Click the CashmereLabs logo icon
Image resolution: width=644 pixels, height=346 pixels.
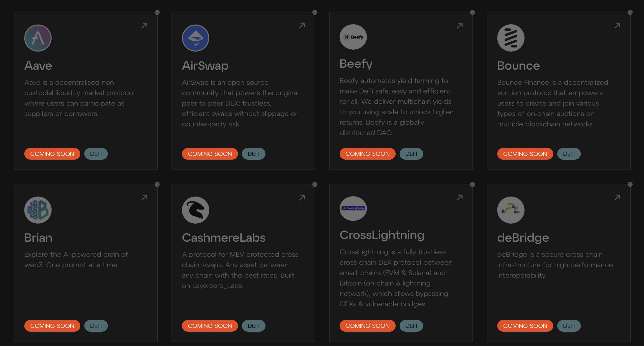196,210
